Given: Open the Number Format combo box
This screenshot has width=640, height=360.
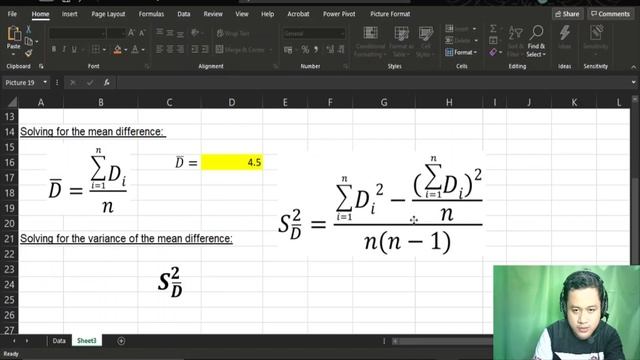Looking at the screenshot, I should point(314,33).
